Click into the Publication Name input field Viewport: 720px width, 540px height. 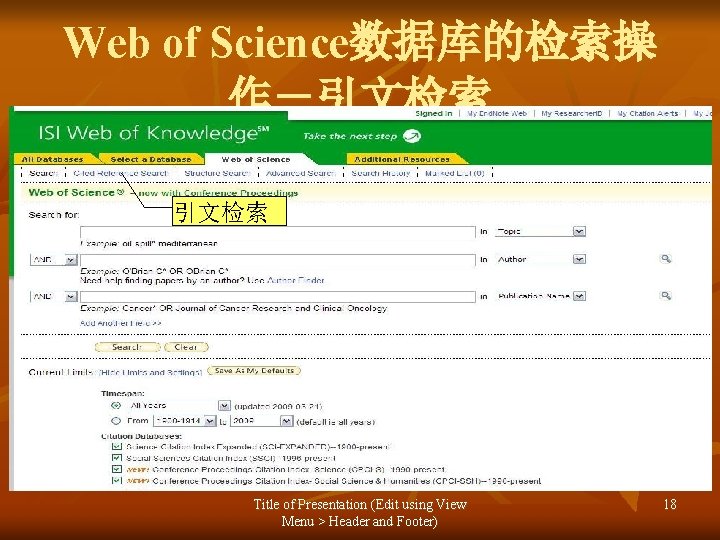[278, 297]
